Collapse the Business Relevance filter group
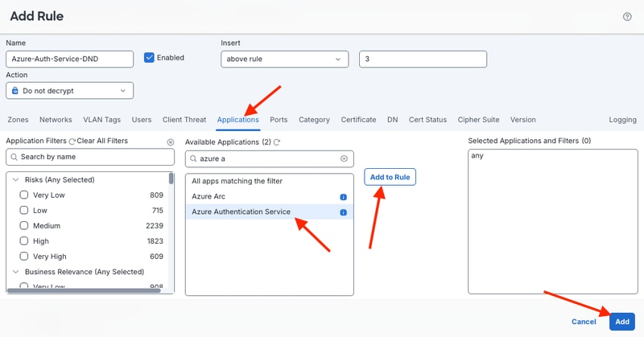Screen dimensions: 644x337 16,272
